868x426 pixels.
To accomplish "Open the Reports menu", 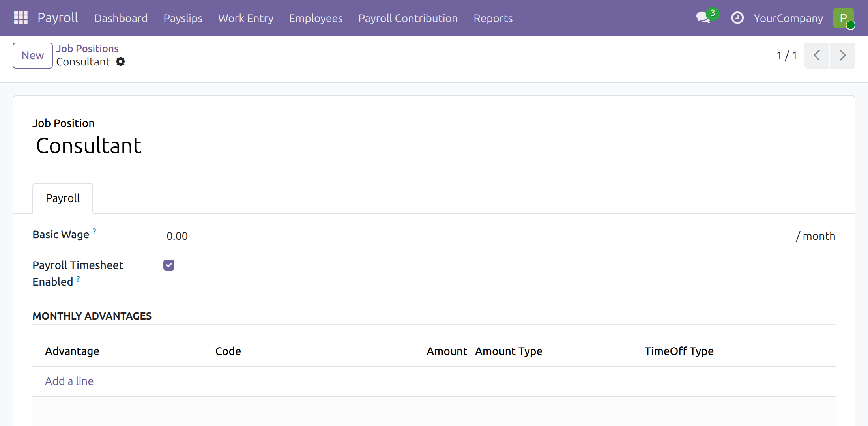I will 493,18.
